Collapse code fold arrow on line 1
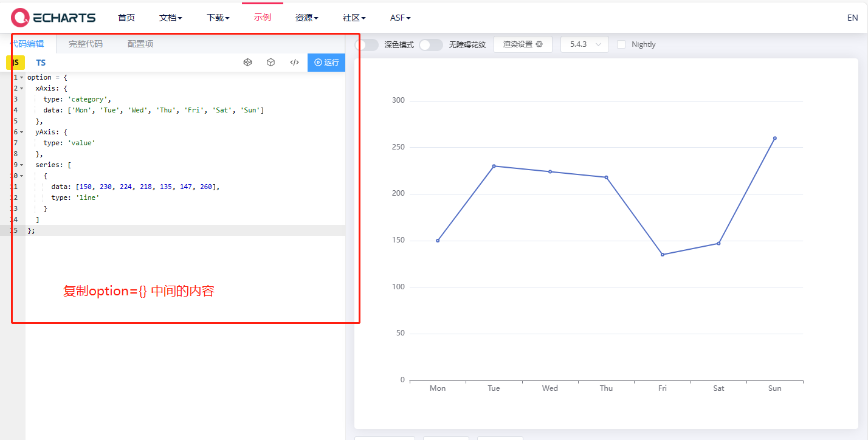The image size is (868, 440). (x=22, y=78)
